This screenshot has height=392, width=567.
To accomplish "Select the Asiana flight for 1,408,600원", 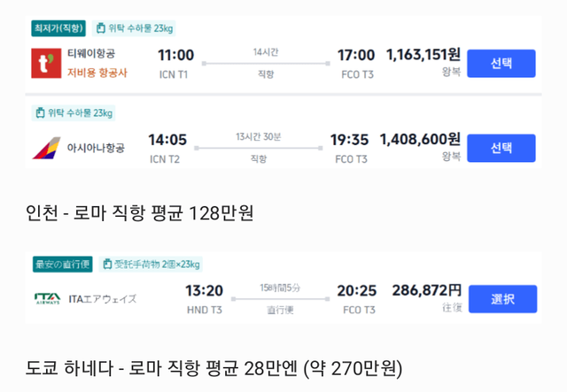I will tap(501, 148).
